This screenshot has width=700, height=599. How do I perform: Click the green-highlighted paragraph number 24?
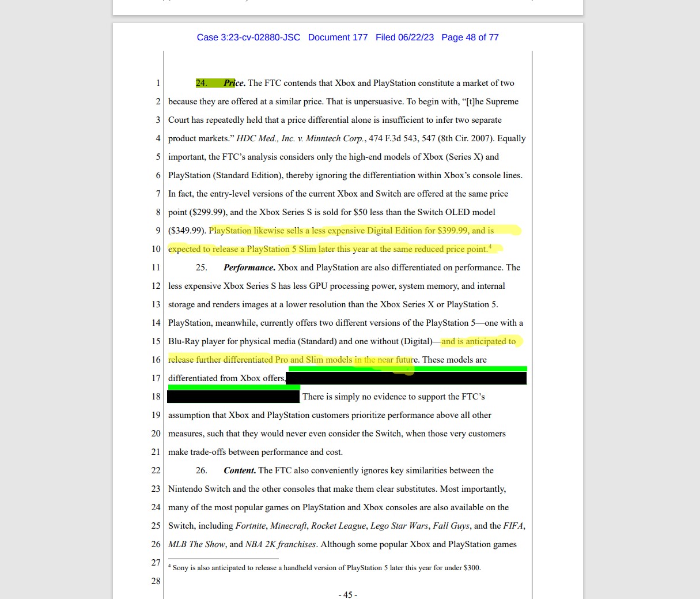pos(202,83)
